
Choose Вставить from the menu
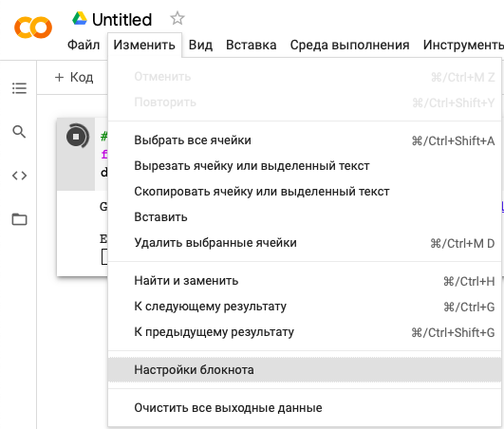tap(305, 217)
